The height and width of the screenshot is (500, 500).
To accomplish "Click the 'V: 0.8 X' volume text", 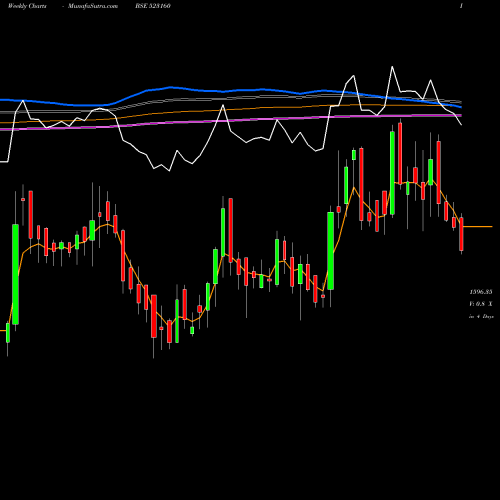I will tap(481, 304).
